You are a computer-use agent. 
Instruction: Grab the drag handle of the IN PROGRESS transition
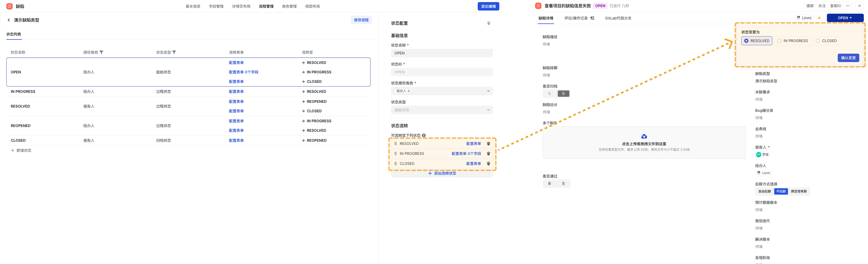(396, 154)
